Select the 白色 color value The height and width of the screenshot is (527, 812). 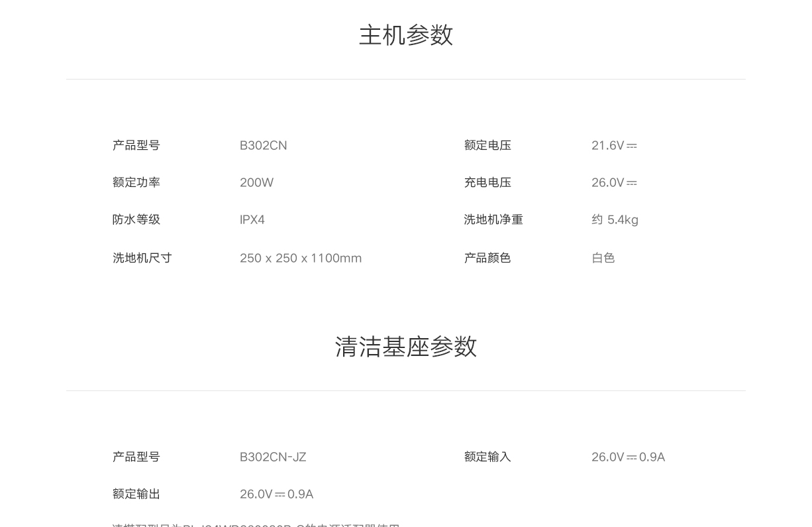pos(603,259)
